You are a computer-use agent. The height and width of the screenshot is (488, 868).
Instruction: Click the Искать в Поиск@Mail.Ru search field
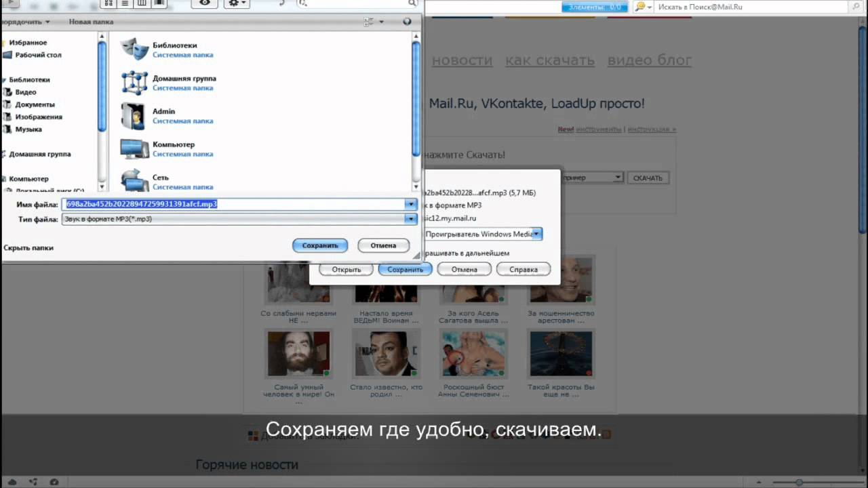[751, 7]
